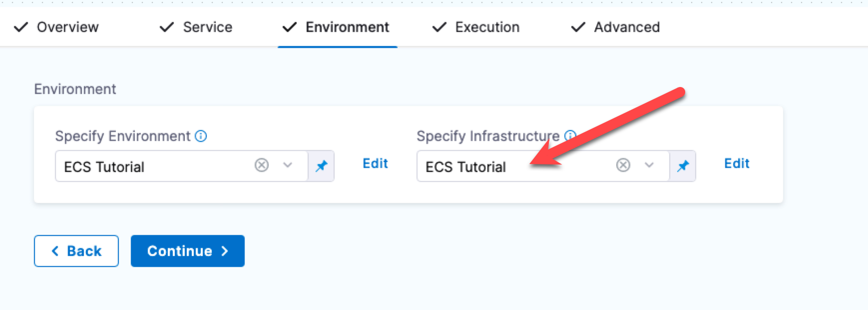Screen dimensions: 868x310
Task: Open the Advanced tab
Action: point(626,27)
